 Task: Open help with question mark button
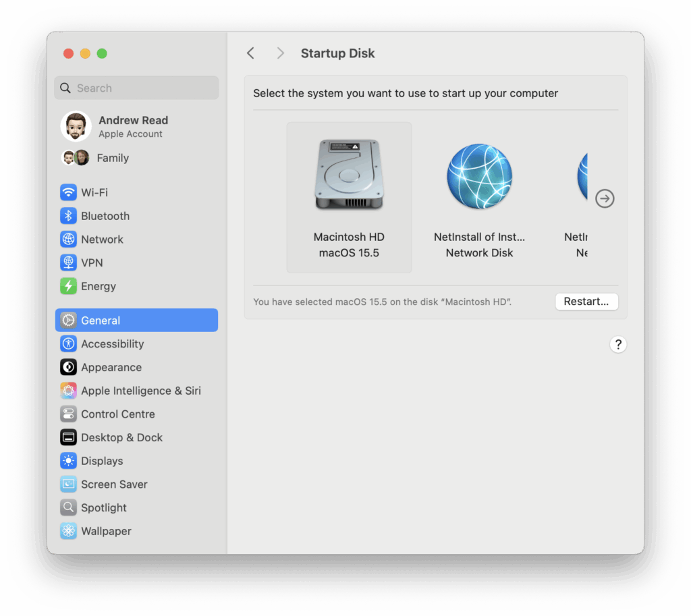coord(618,344)
